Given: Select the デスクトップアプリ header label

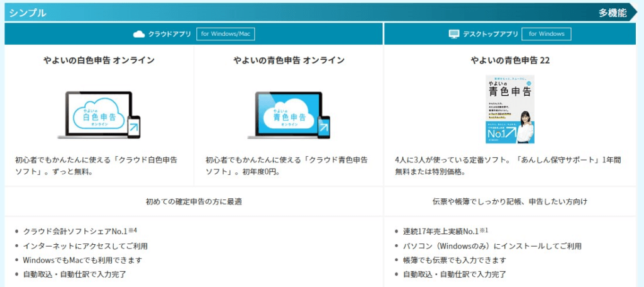Looking at the screenshot, I should coord(491,34).
